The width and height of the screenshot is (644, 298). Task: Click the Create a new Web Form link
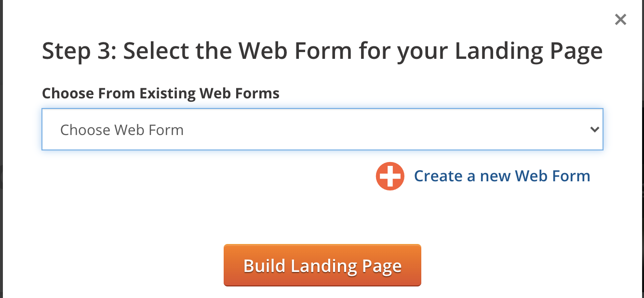point(502,176)
